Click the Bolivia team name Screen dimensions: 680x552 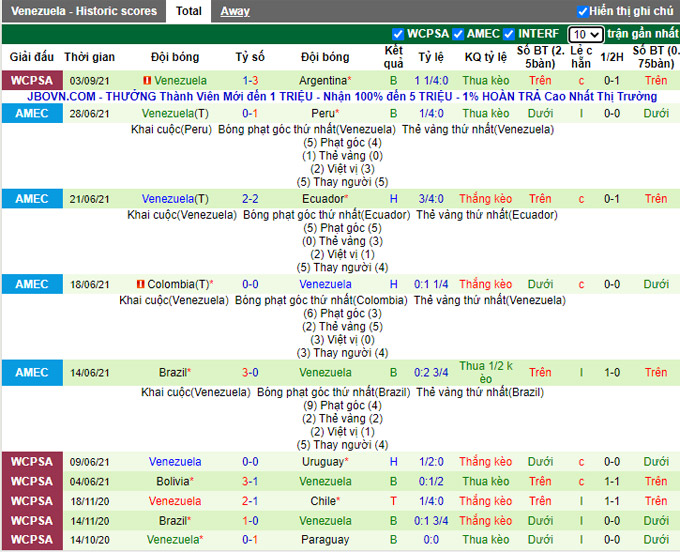point(173,482)
